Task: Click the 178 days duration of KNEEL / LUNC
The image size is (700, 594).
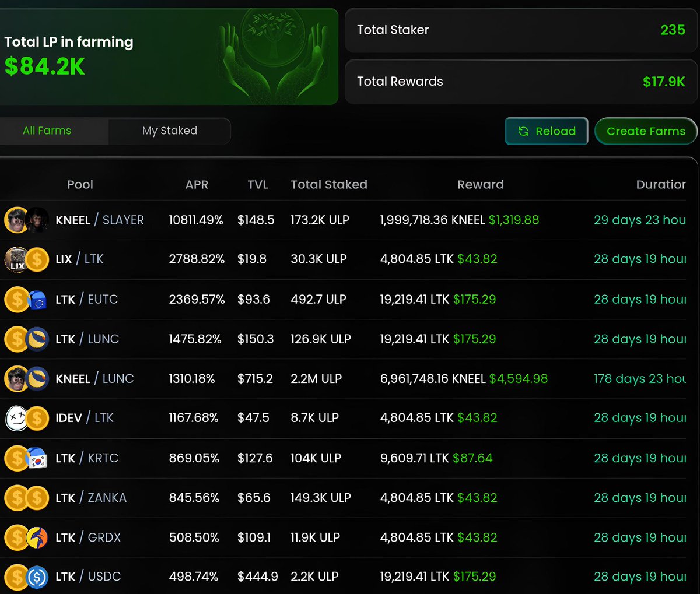Action: tap(640, 379)
